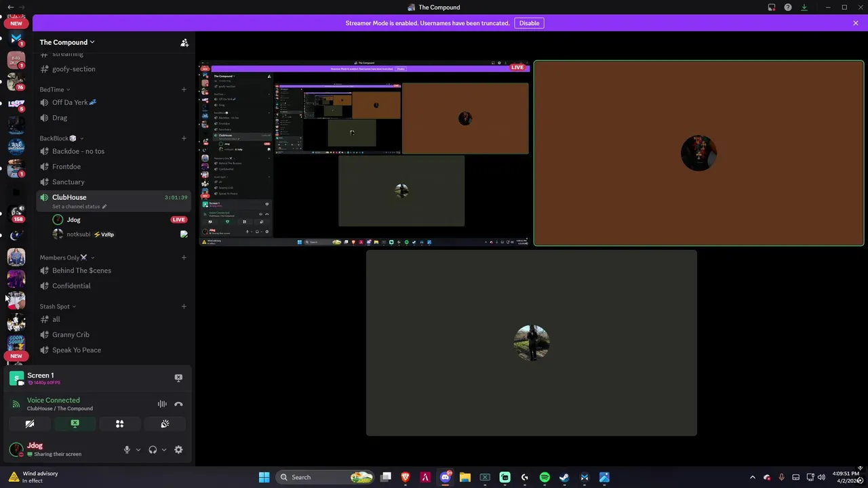Screen dimensions: 868x488
Task: Stop streaming Screen 1
Action: point(178,378)
